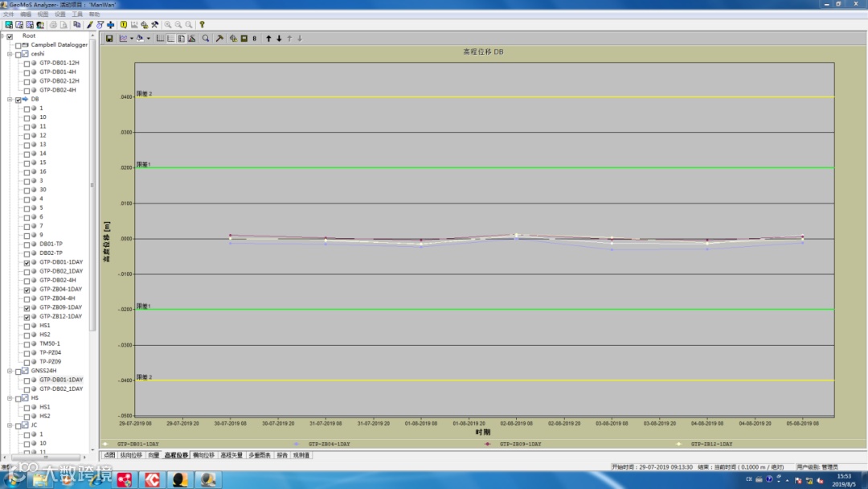Select GTP-DB01-1DAY under GNSS24H
868x489 pixels.
click(61, 380)
